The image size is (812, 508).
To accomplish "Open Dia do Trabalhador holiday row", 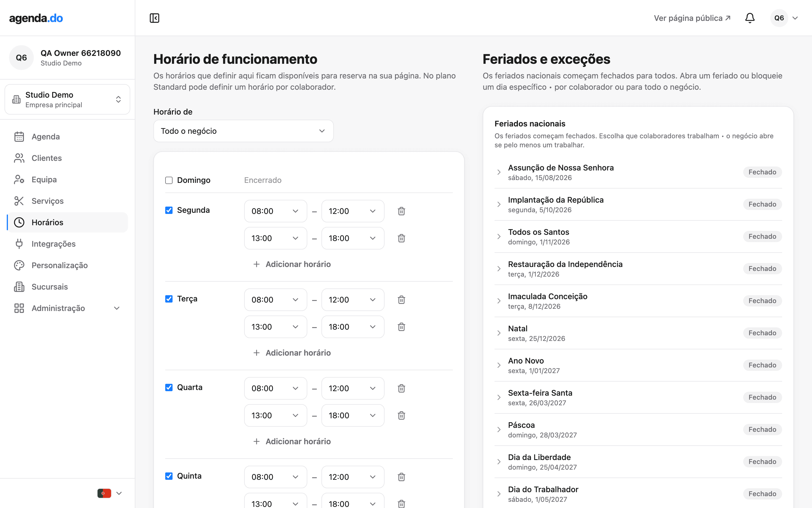I will (x=638, y=494).
